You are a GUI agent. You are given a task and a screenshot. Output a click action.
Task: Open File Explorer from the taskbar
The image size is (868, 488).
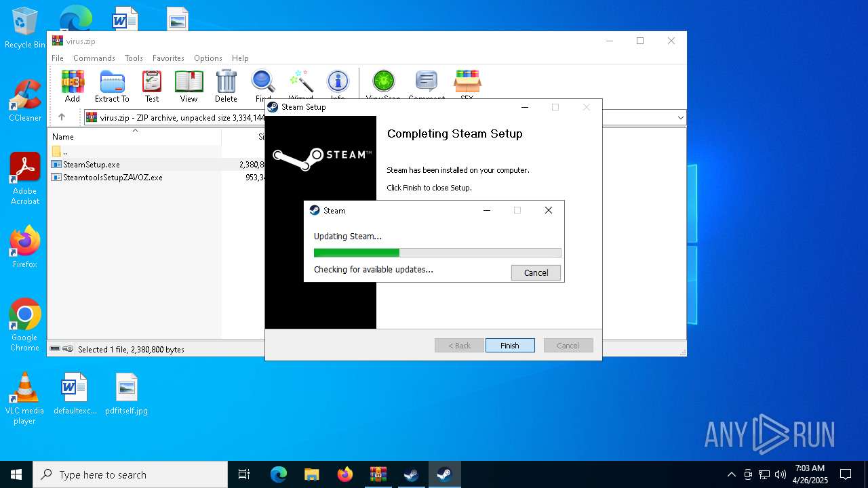pos(311,474)
